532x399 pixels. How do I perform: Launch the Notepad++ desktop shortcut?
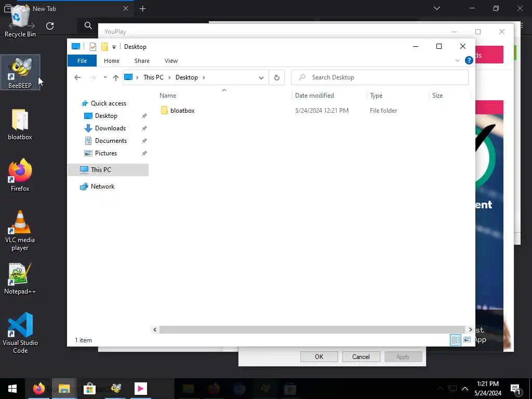point(20,278)
